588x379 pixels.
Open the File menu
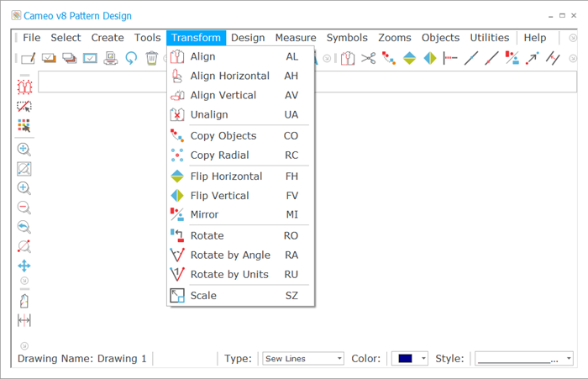click(x=32, y=38)
